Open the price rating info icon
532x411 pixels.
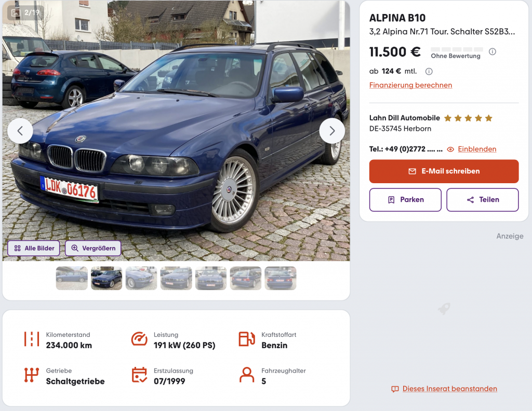pyautogui.click(x=493, y=51)
